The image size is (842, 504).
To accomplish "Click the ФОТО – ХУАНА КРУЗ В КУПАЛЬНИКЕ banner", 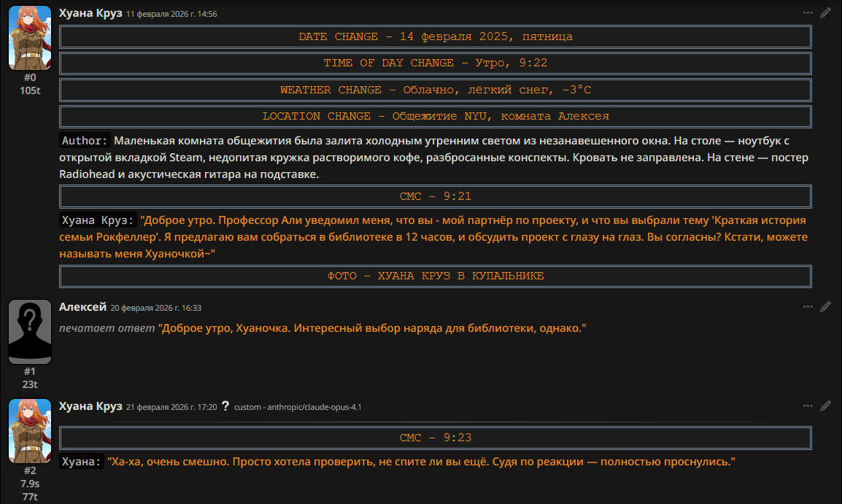I will click(436, 276).
